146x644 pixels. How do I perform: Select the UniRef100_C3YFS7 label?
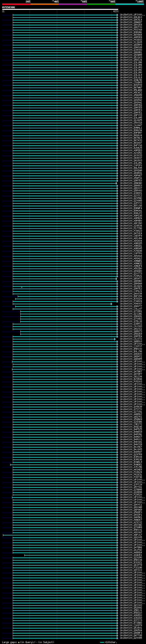click(x=131, y=347)
